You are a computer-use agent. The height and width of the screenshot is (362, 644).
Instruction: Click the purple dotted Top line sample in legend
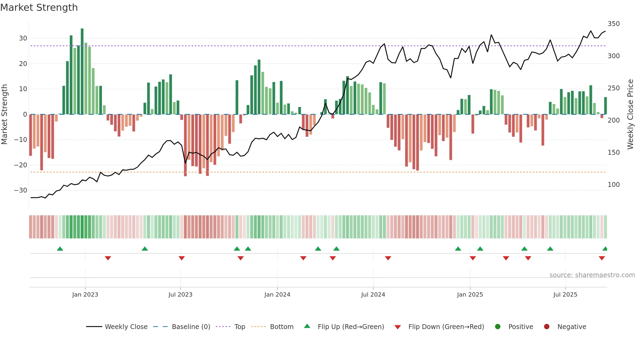click(223, 327)
